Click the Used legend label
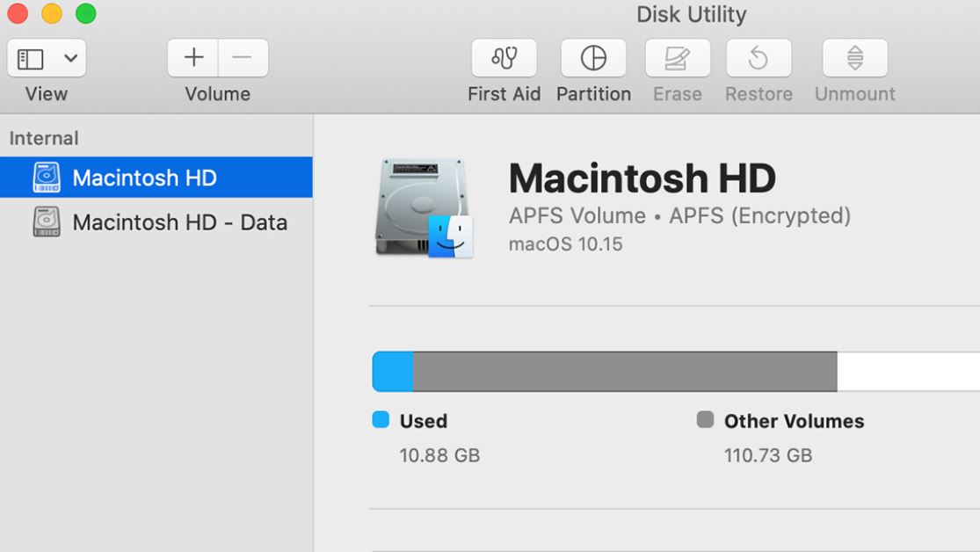980x552 pixels. (x=424, y=421)
